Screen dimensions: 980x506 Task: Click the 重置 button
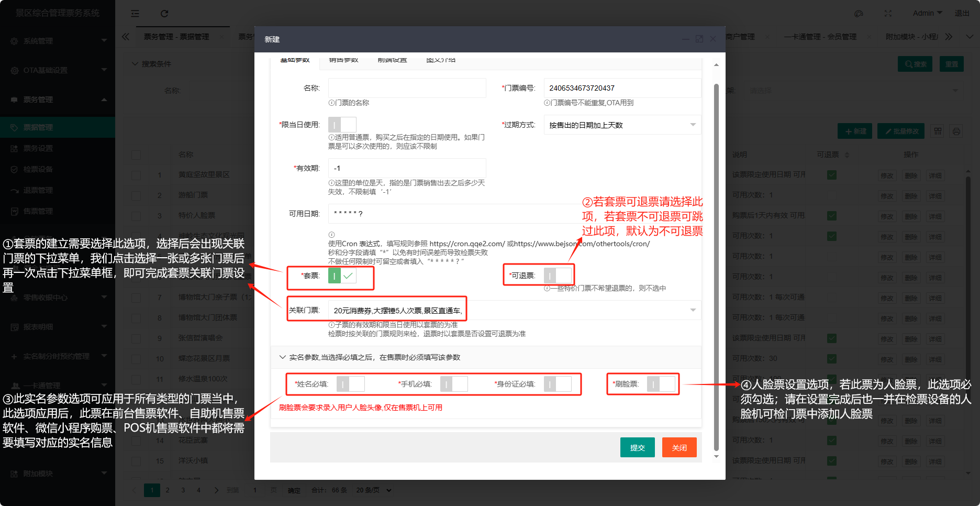click(x=952, y=64)
